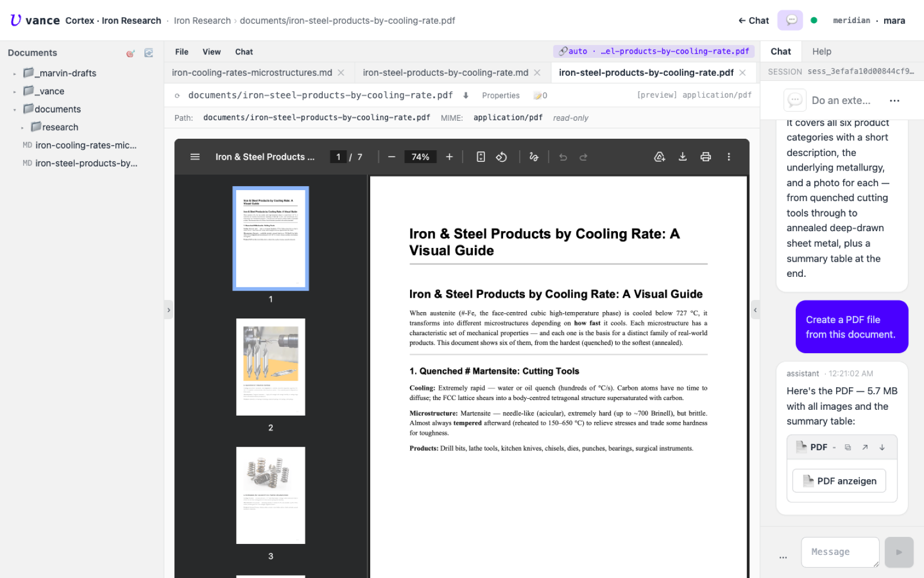
Task: Switch to iron-steel-products-by-cooling-rate.md tab
Action: tap(445, 73)
